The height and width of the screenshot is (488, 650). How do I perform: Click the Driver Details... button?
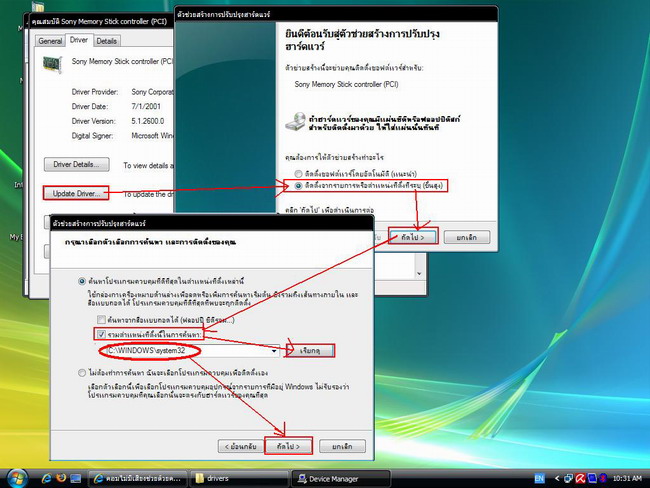pos(76,165)
